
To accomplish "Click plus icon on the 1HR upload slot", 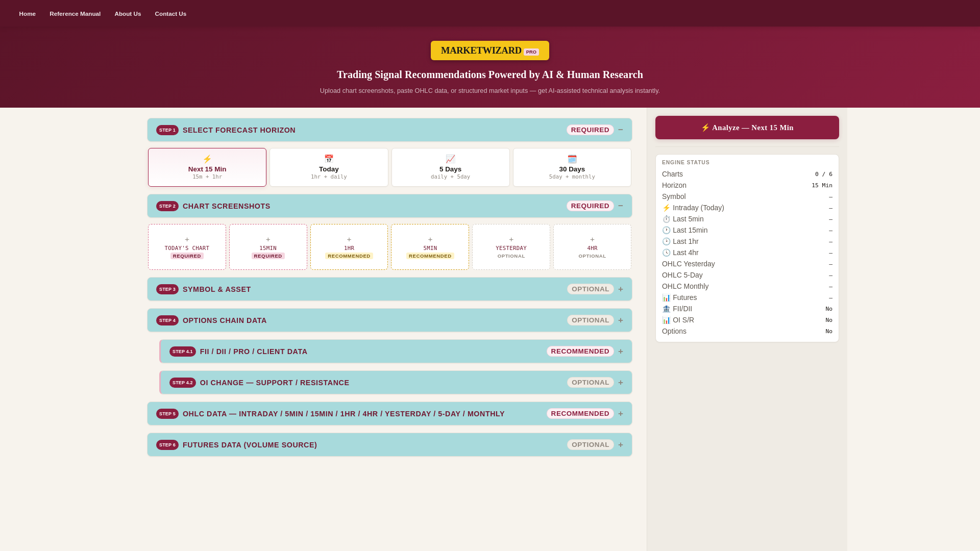I will click(x=349, y=240).
